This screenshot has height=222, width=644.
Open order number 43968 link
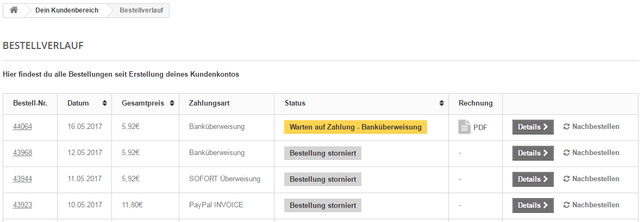tap(22, 153)
